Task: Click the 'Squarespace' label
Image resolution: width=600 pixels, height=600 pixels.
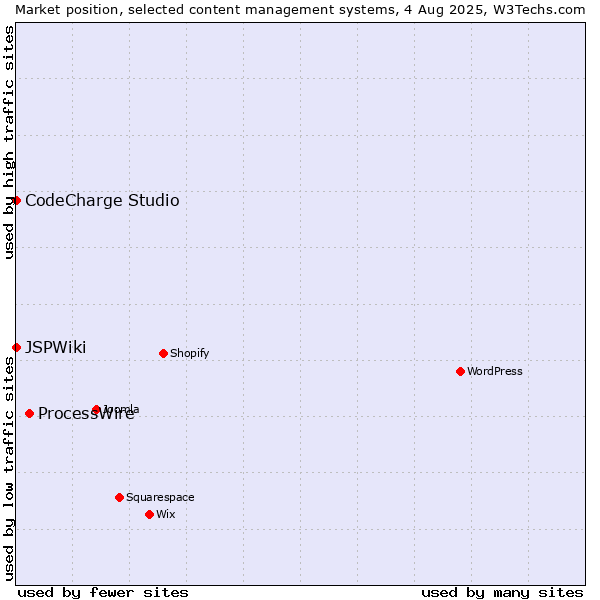Action: (x=160, y=497)
